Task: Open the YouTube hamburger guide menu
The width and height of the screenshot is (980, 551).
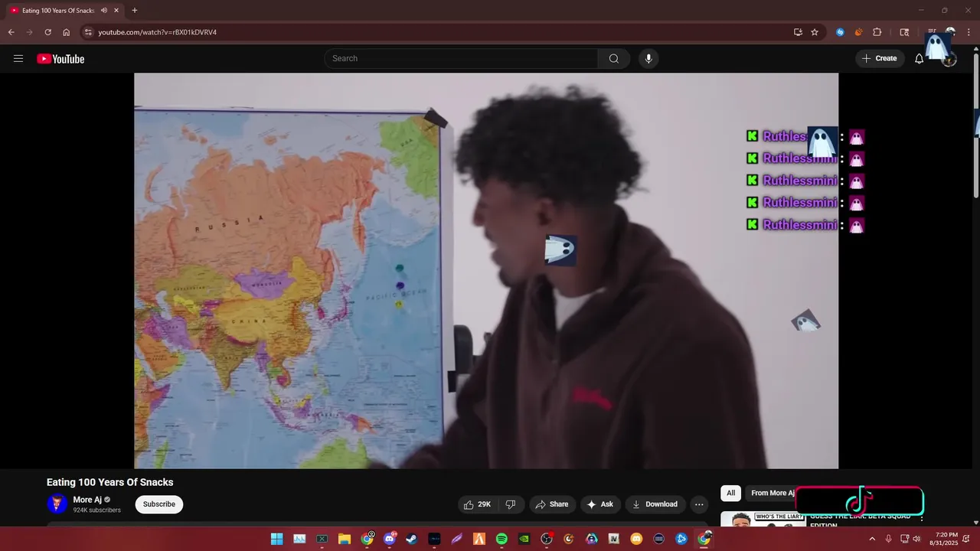Action: pos(18,59)
